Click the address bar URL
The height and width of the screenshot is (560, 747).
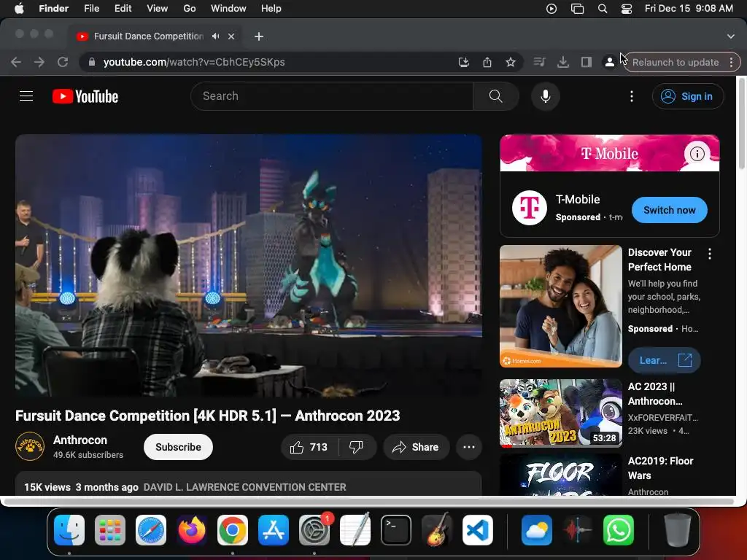click(x=194, y=62)
